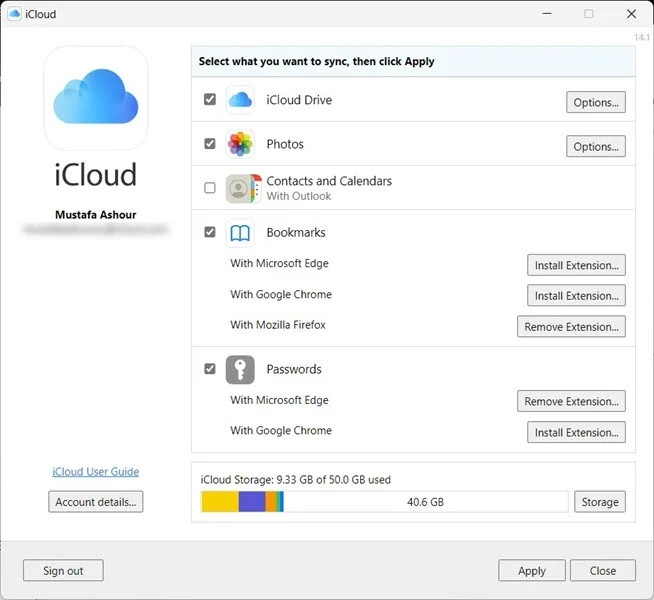
Task: Click the Passwords key icon
Action: coord(240,369)
